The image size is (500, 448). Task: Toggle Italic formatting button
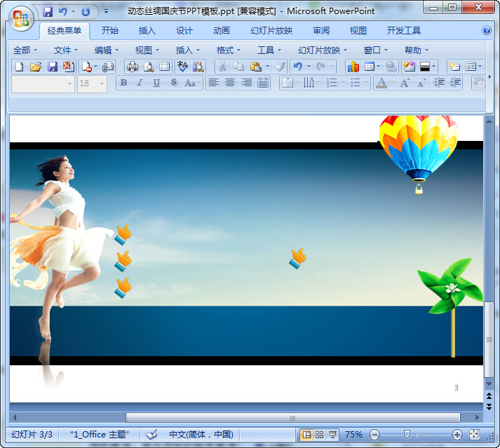tap(140, 83)
